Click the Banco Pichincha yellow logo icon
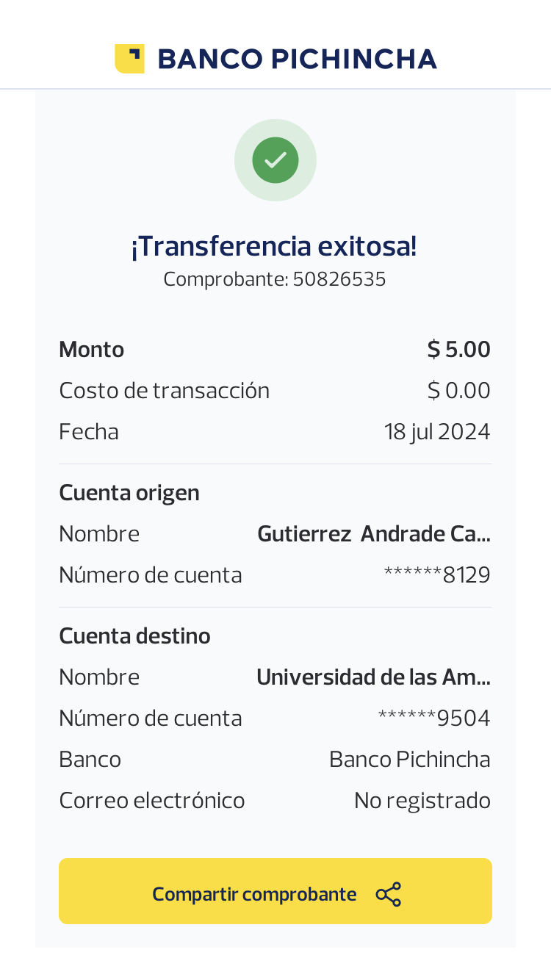Viewport: 551px width, 980px height. point(129,59)
